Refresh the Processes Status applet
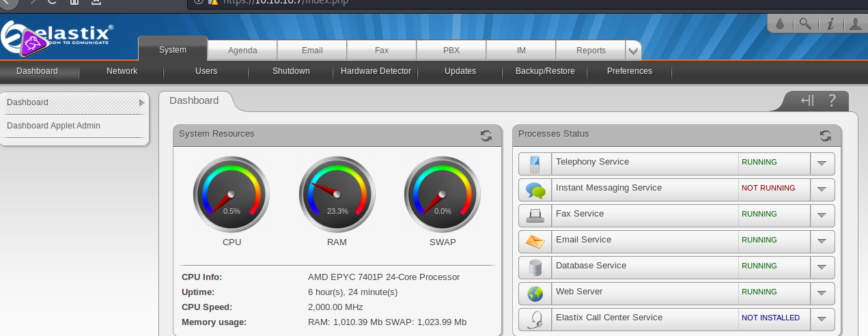Viewport: 868px width, 336px height. click(826, 135)
